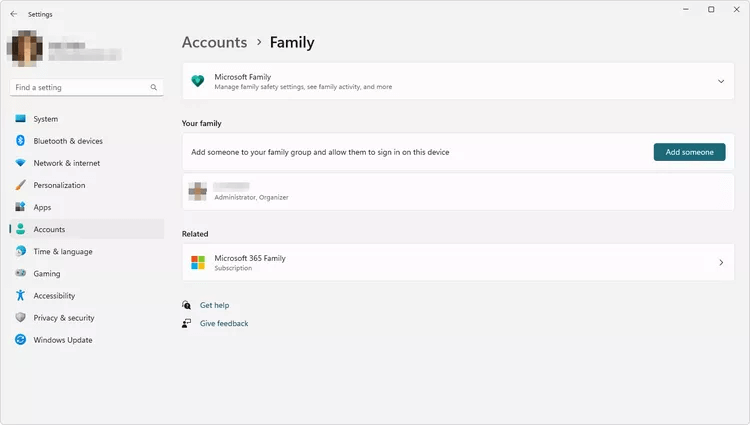Click the Time & language globe icon
Image resolution: width=750 pixels, height=425 pixels.
click(x=20, y=251)
